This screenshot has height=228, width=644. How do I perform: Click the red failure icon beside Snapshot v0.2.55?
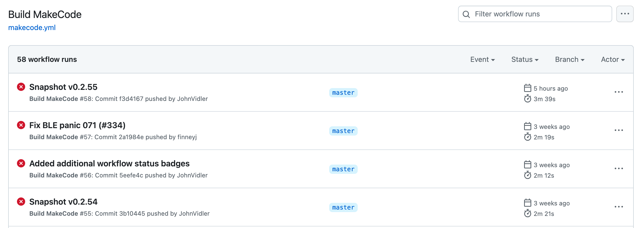pos(21,87)
